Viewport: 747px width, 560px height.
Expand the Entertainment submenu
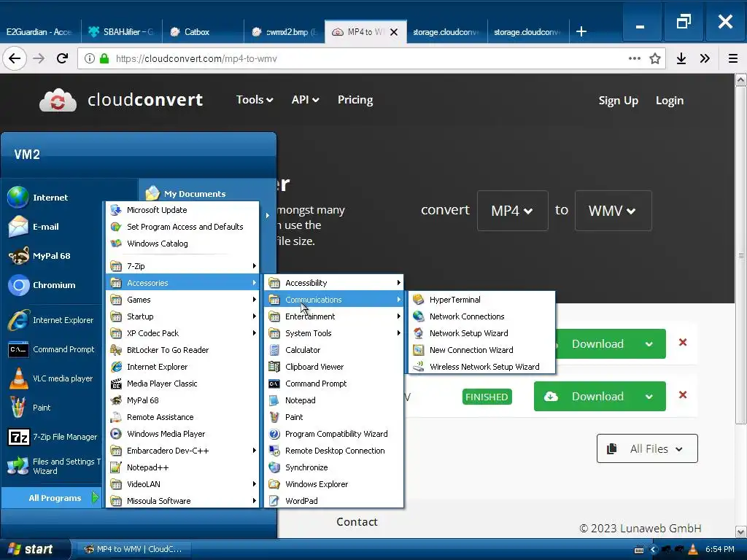(x=333, y=316)
